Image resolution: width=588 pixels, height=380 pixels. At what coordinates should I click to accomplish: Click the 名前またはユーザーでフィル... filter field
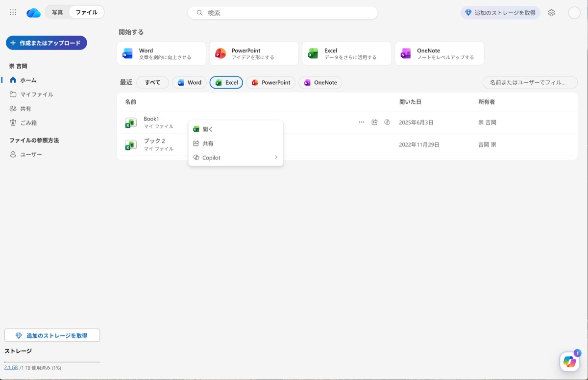(530, 83)
